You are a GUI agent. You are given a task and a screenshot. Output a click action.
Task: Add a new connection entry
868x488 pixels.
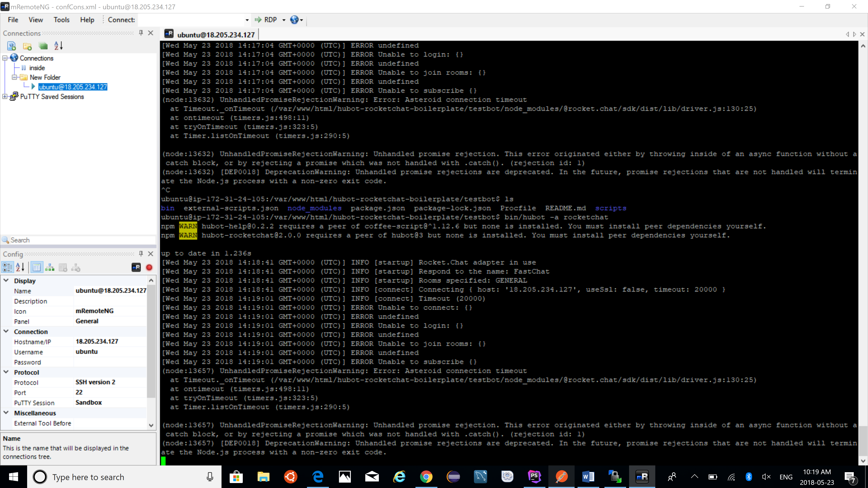(43, 46)
